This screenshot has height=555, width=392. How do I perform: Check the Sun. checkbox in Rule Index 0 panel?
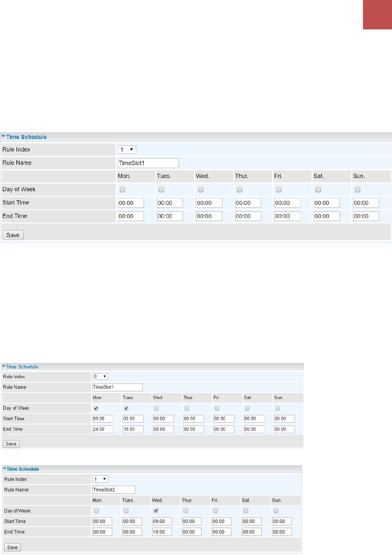[x=277, y=408]
